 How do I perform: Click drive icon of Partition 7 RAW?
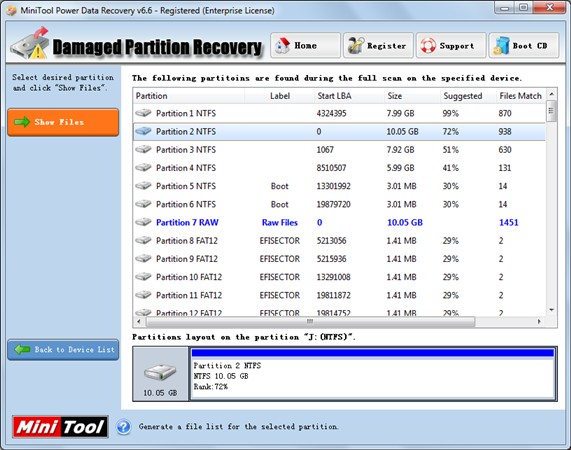pos(143,222)
